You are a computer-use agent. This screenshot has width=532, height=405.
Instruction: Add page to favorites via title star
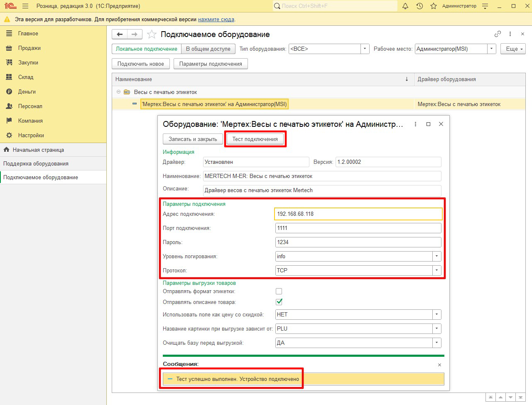click(x=152, y=35)
